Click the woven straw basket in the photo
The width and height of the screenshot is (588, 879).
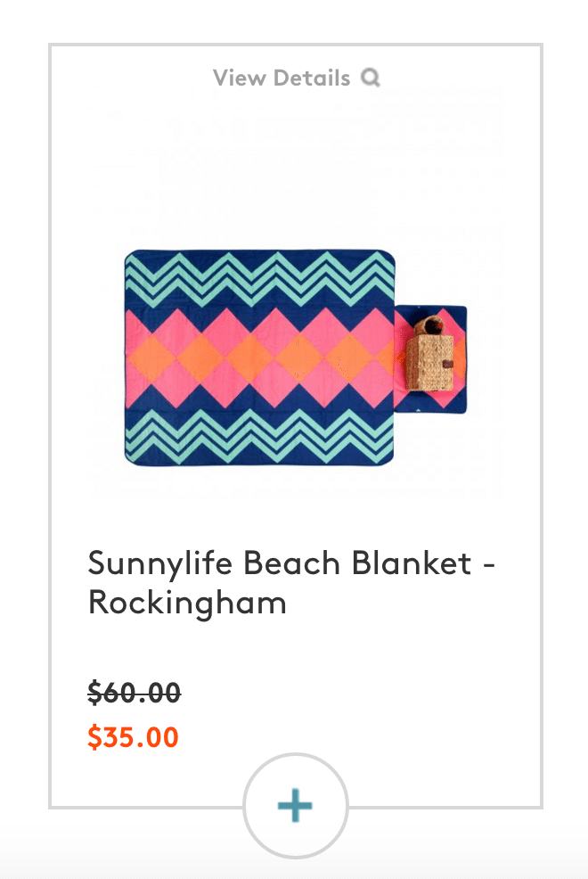430,354
